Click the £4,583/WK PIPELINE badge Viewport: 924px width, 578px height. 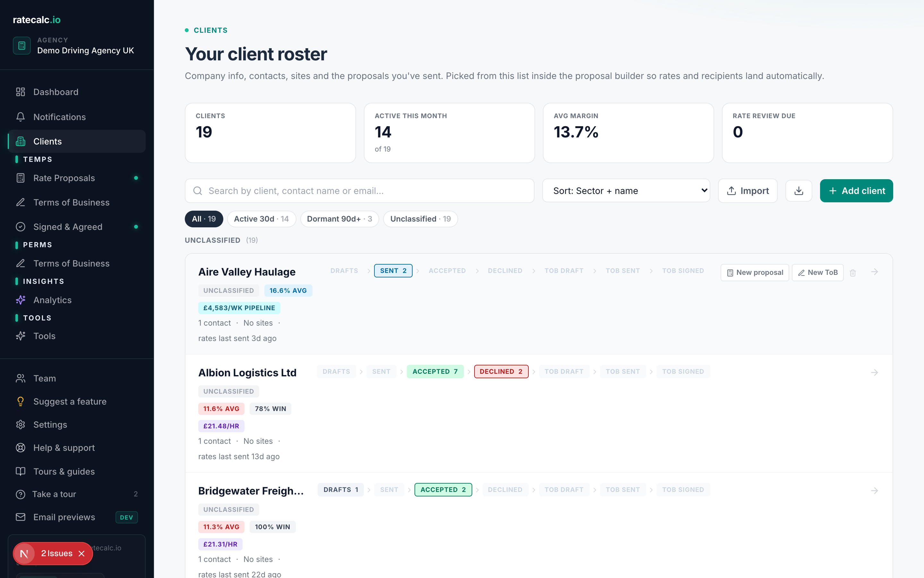tap(239, 308)
